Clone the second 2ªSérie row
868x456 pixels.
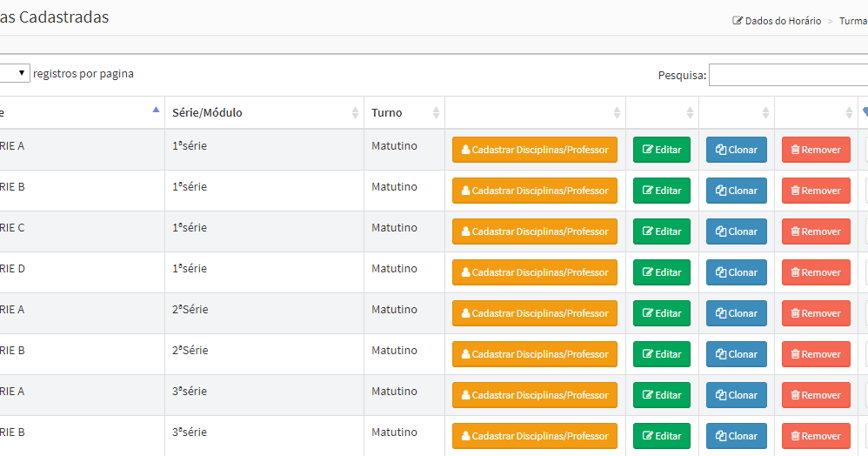pos(737,354)
